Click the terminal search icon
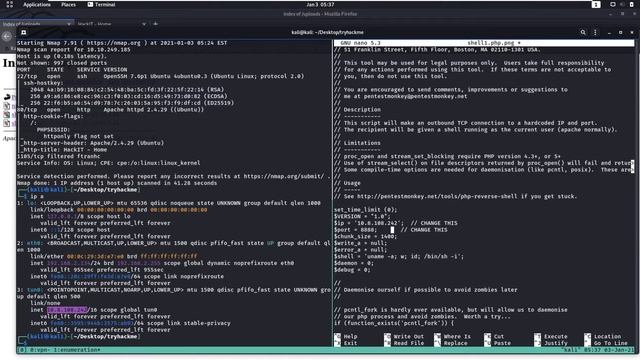Viewport: 640px width, 360px height. [x=583, y=32]
